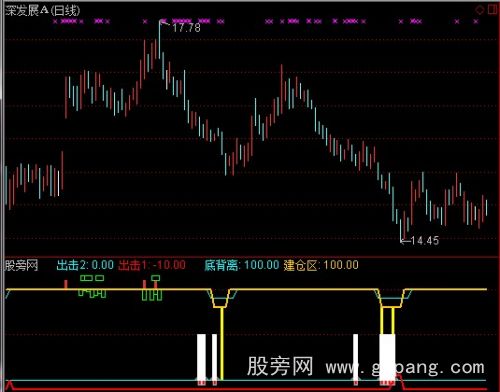The width and height of the screenshot is (500, 392).
Task: Select the 建仓区: 100.00 indicator value
Action: click(321, 265)
